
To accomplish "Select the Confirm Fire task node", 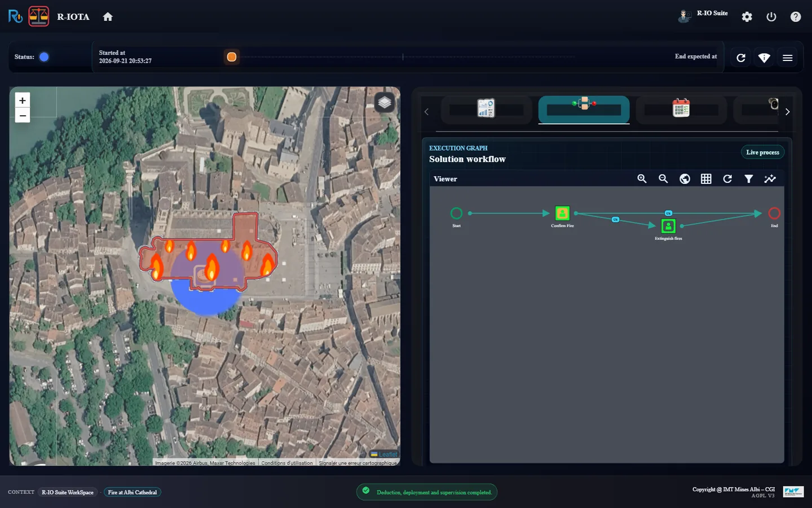I will tap(562, 213).
